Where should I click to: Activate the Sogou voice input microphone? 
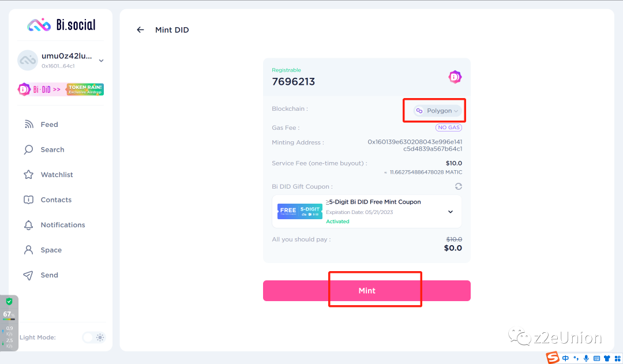586,358
